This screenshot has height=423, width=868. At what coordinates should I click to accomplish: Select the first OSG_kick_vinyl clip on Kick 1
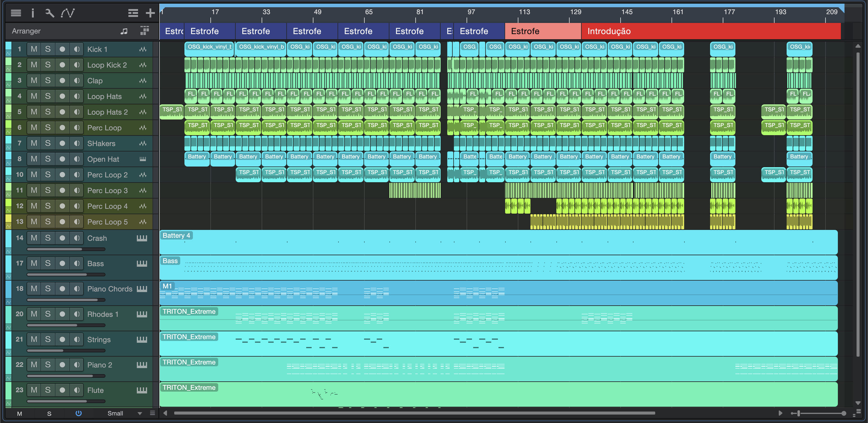pyautogui.click(x=209, y=49)
